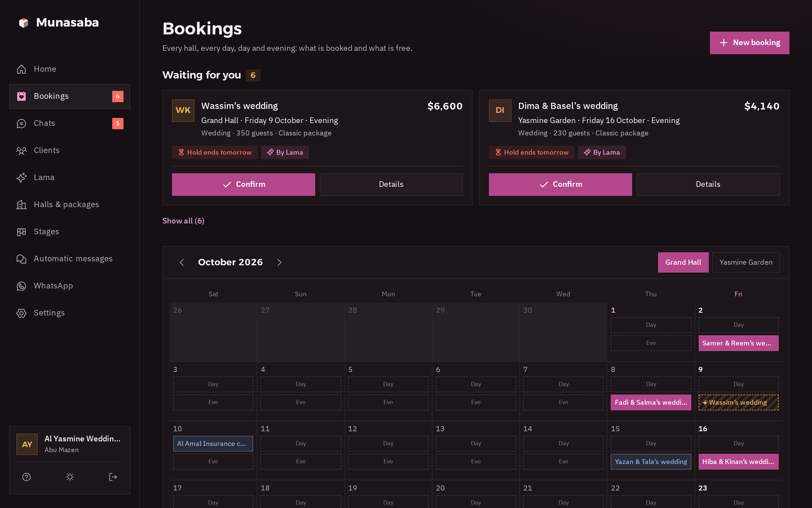Go to the Clients page
812x508 pixels.
pyautogui.click(x=69, y=150)
